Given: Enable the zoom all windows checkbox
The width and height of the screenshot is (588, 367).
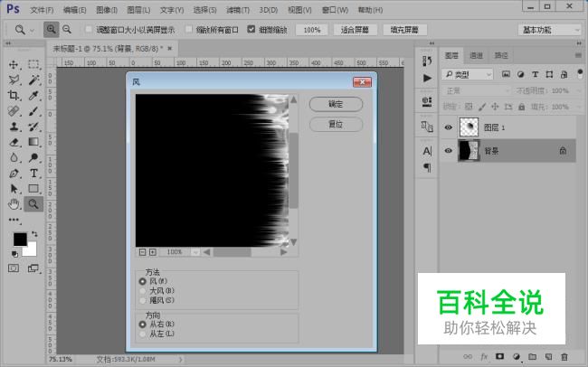Looking at the screenshot, I should pos(189,29).
